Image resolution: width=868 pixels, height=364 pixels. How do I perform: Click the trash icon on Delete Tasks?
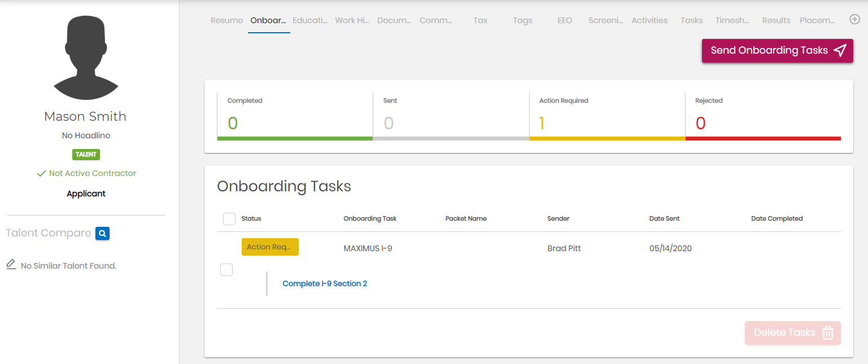pos(828,332)
